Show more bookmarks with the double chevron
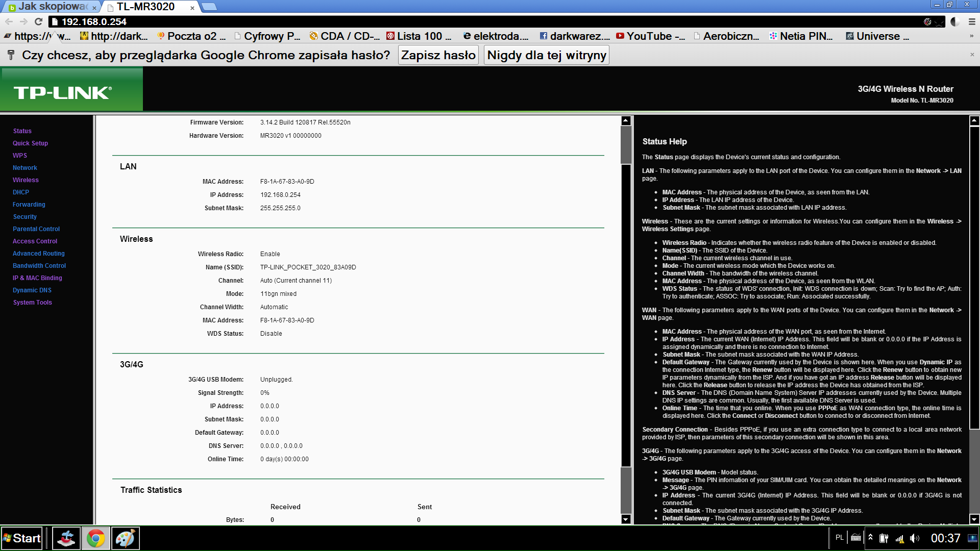 [x=972, y=36]
